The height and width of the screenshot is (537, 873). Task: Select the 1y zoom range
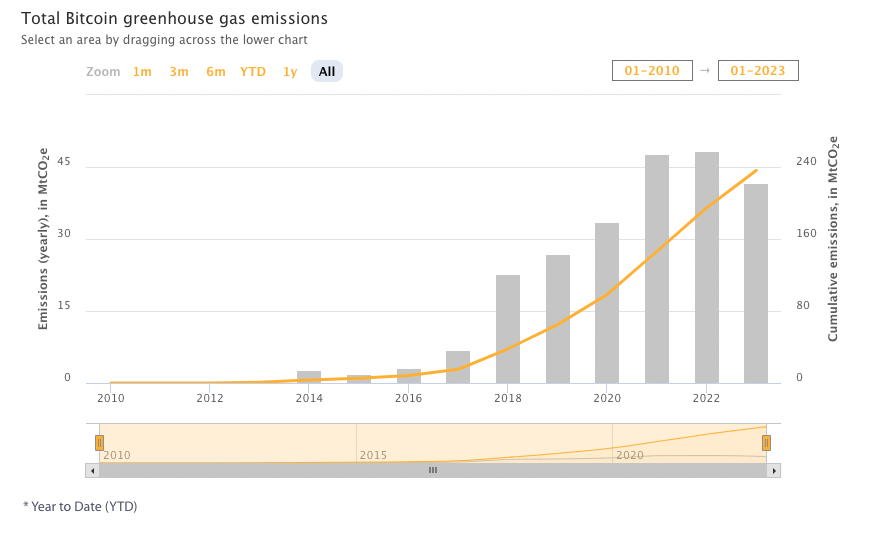pyautogui.click(x=290, y=72)
